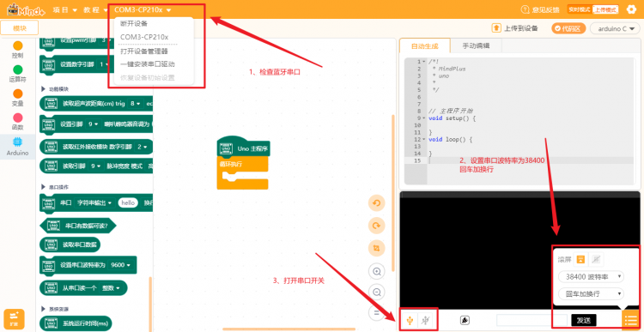Enable auto scroll in serial settings
Screen dimensions: 644x332
[580, 259]
